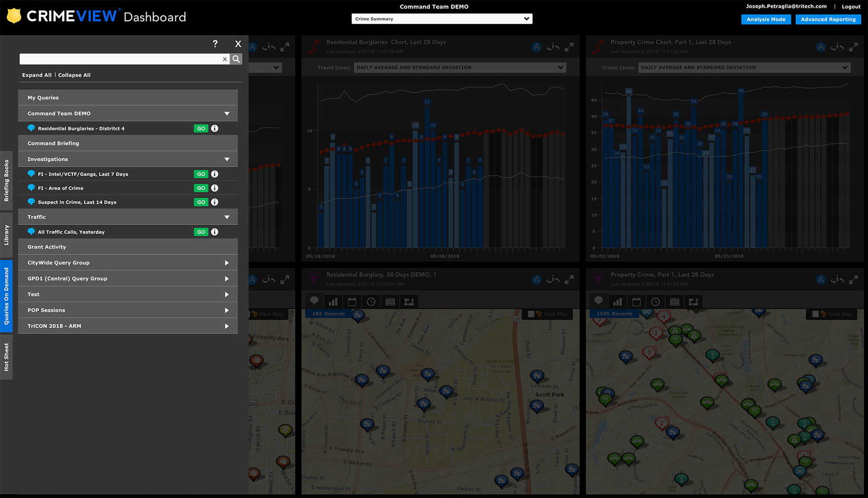Open Residential Burglaries trend lines dropdown
Viewport: 868px width, 498px height.
(x=460, y=67)
